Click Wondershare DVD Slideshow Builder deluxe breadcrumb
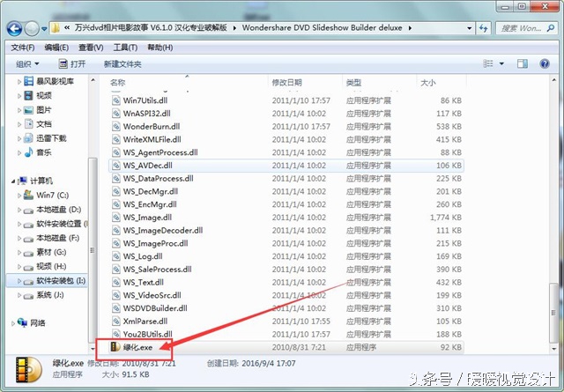The width and height of the screenshot is (564, 392). 322,28
